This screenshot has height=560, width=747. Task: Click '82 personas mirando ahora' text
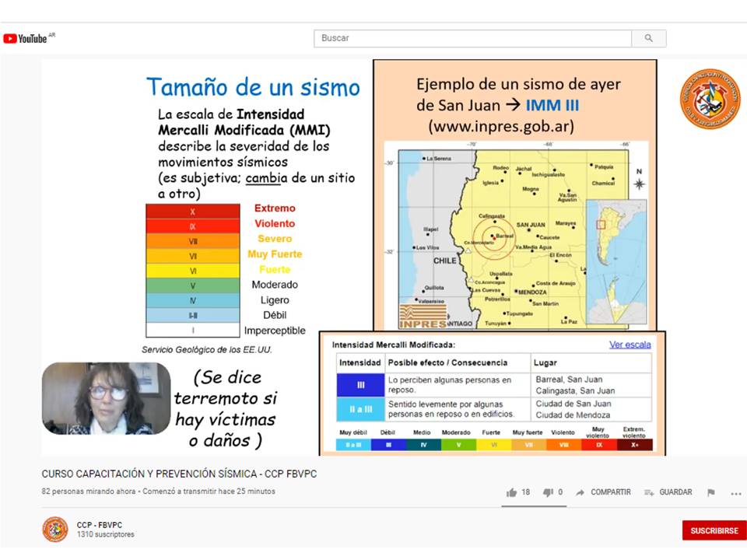point(89,491)
